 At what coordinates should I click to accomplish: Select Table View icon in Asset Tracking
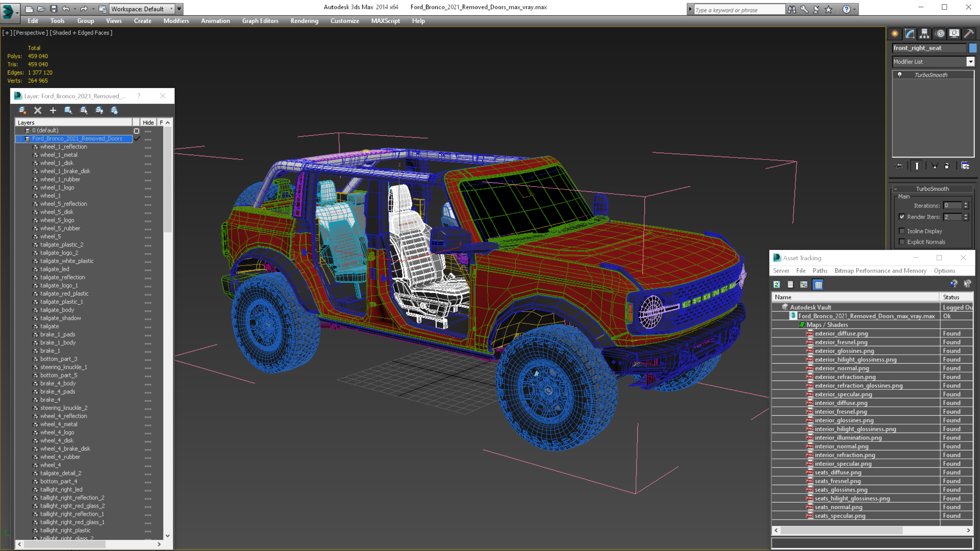pyautogui.click(x=818, y=284)
